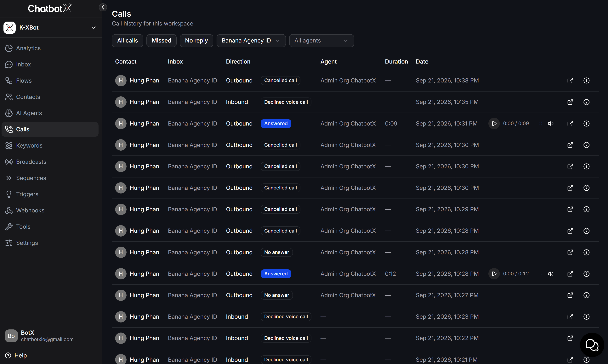
Task: Show All calls filter
Action: pos(127,41)
